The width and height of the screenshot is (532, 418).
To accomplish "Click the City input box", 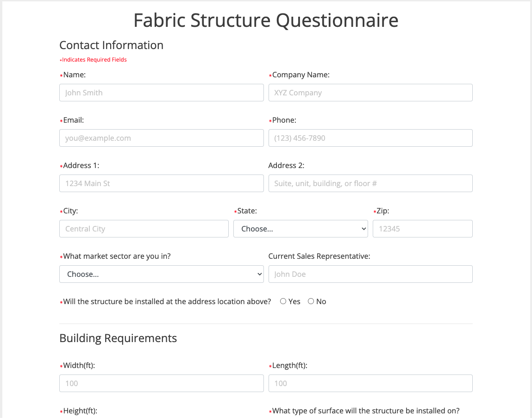I will click(144, 229).
